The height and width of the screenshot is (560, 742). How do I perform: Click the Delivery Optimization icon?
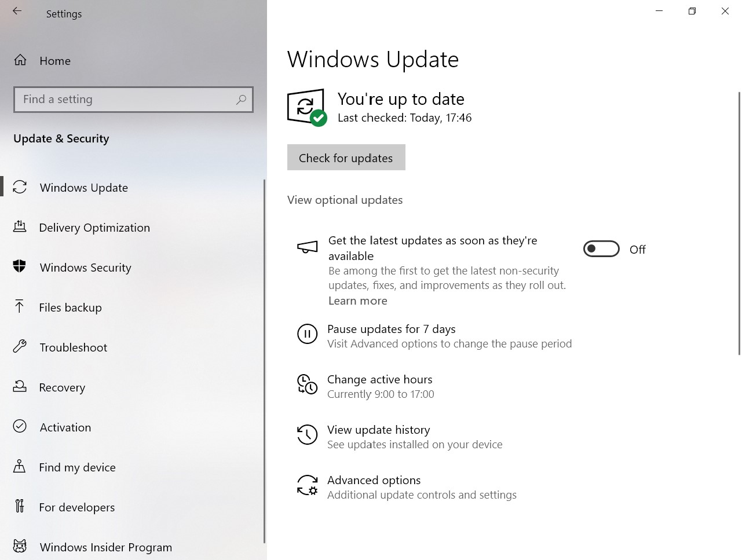click(x=20, y=227)
